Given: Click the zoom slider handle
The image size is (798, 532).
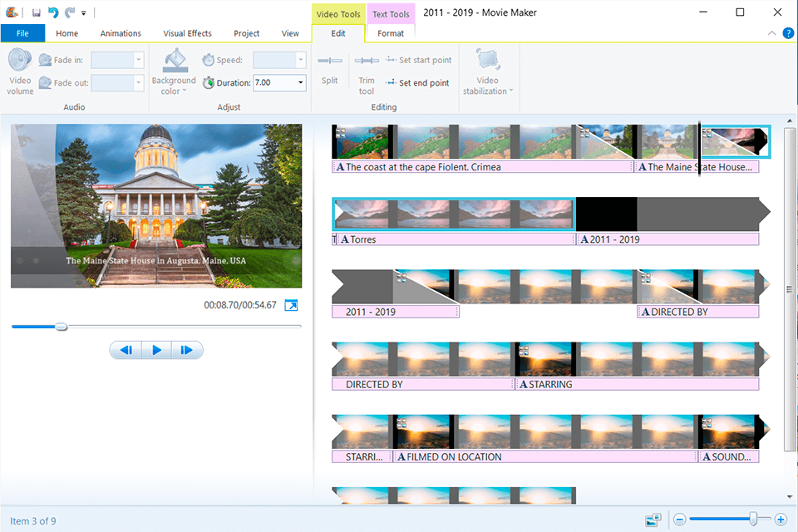Looking at the screenshot, I should point(754,520).
